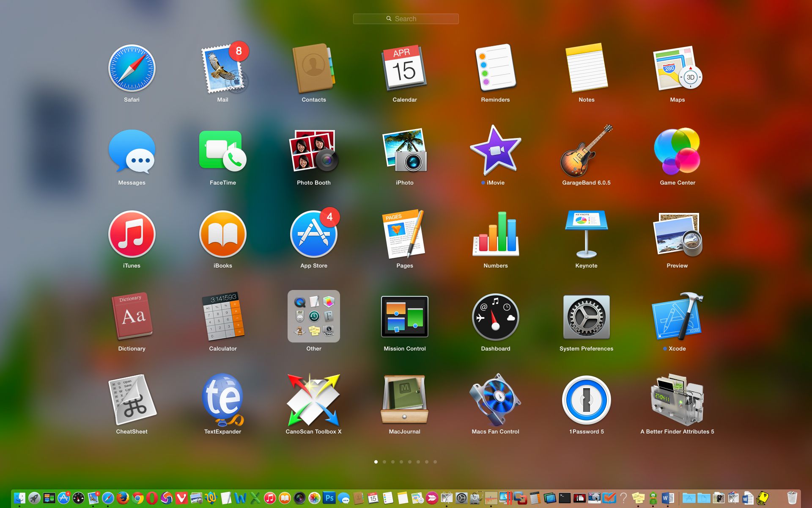Navigate to third Launchpad page
This screenshot has width=812, height=508.
click(x=393, y=462)
